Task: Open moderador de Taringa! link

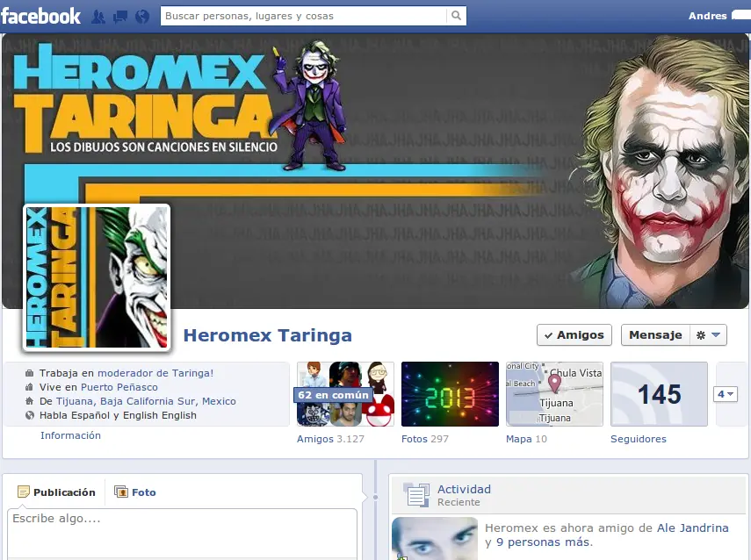Action: pos(155,373)
